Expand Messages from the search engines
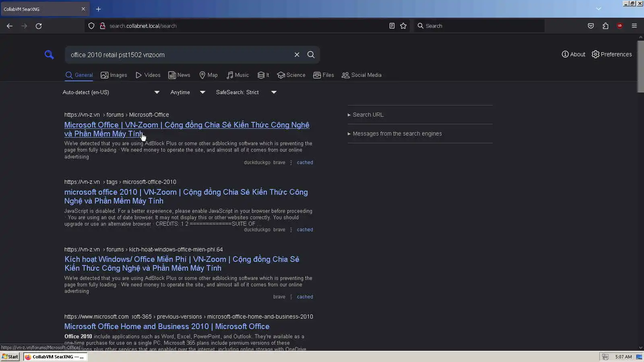This screenshot has width=644, height=362. 394,134
